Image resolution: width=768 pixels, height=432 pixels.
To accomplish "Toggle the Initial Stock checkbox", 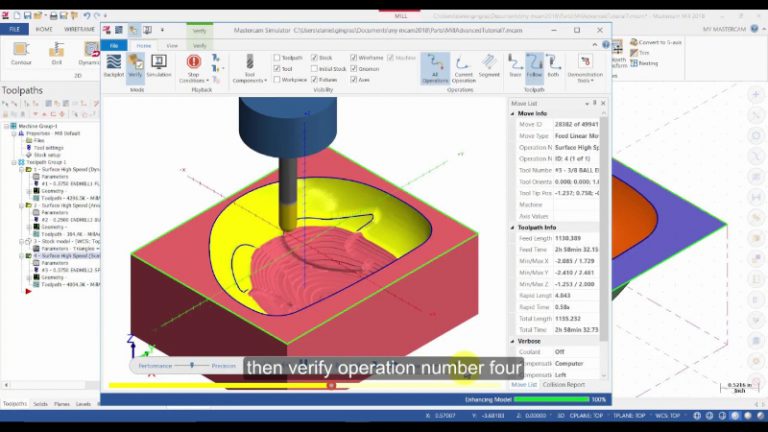I will pyautogui.click(x=314, y=69).
